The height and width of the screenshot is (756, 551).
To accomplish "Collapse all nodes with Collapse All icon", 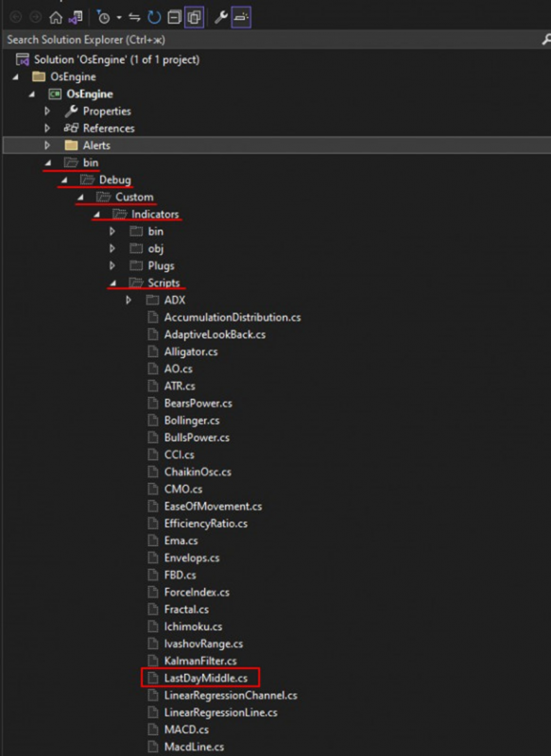I will (x=174, y=18).
